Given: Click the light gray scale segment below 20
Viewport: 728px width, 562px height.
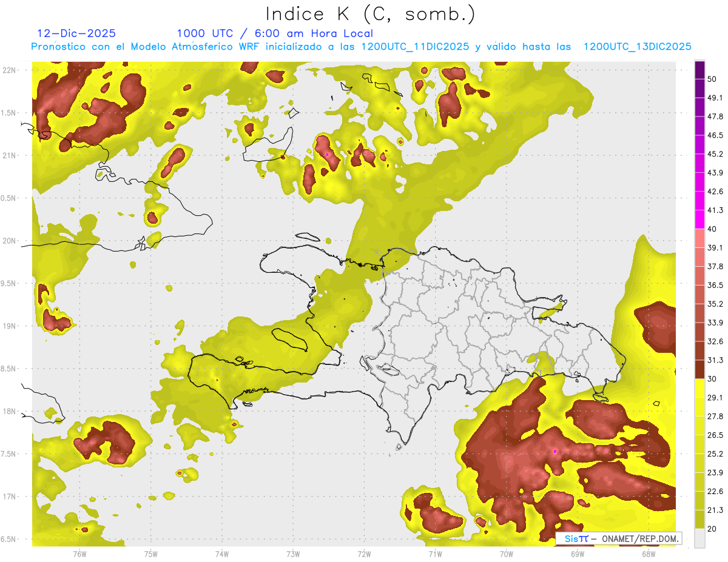Looking at the screenshot, I should pyautogui.click(x=699, y=538).
